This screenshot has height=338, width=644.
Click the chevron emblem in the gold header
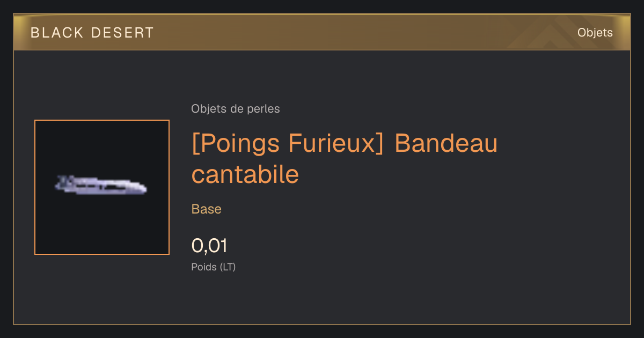(x=542, y=33)
